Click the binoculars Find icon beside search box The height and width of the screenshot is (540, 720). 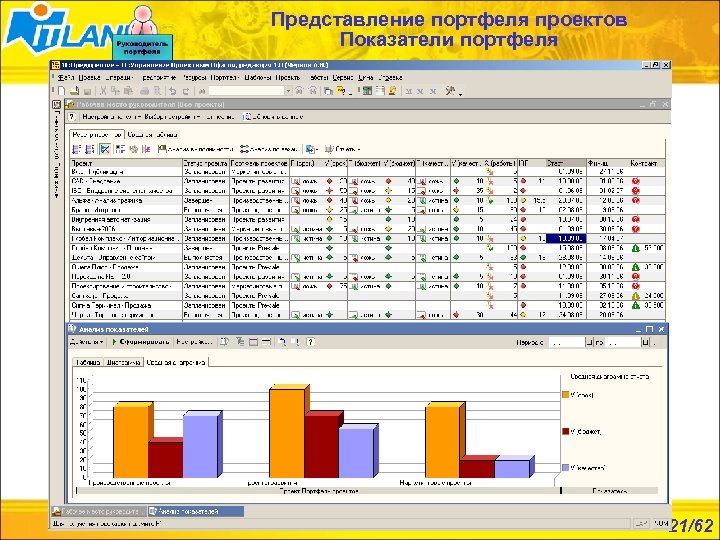point(202,91)
